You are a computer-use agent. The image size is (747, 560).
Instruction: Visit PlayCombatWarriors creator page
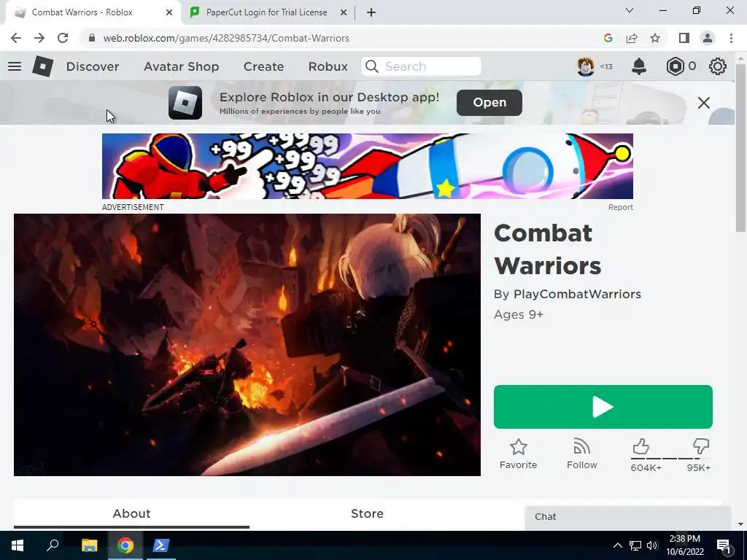(577, 295)
